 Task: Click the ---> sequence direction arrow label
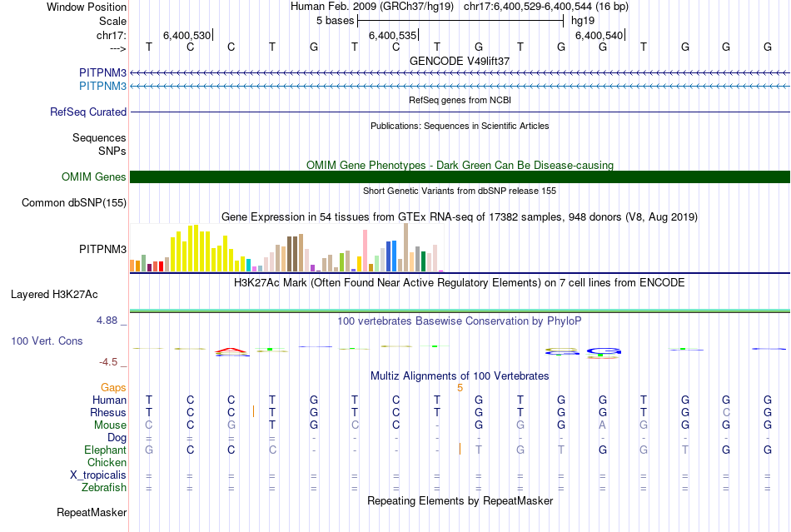pyautogui.click(x=118, y=48)
